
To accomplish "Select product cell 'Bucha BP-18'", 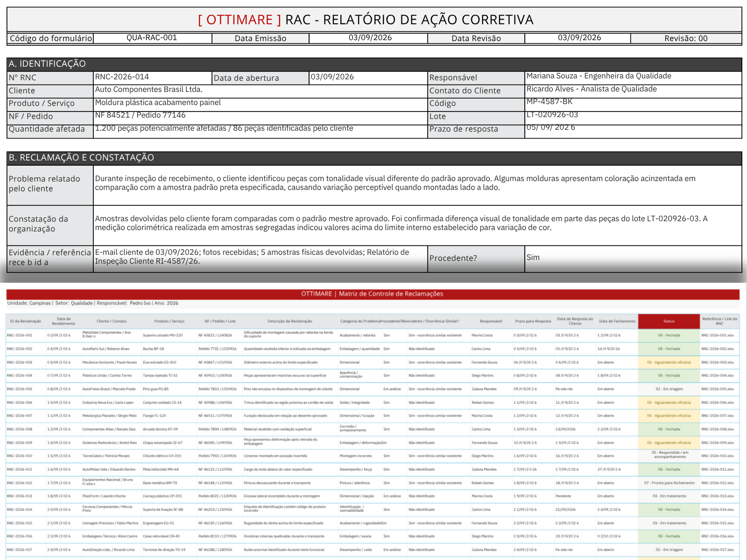I will pos(154,349).
